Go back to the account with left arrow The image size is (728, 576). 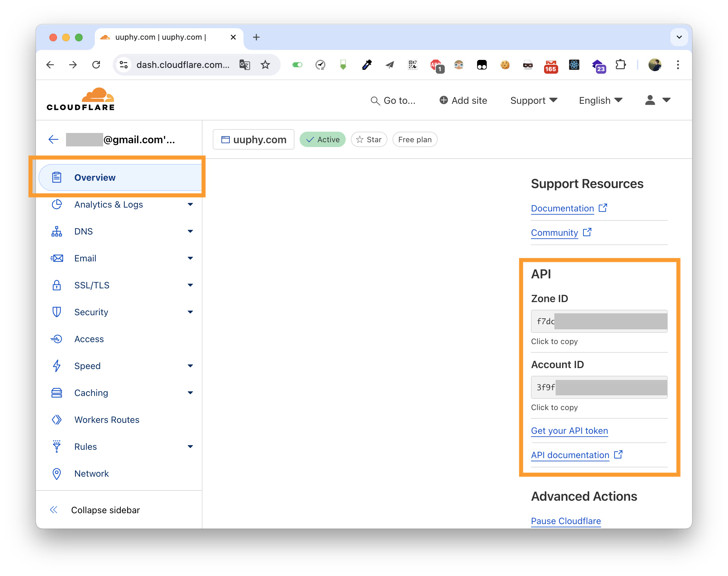(x=53, y=140)
